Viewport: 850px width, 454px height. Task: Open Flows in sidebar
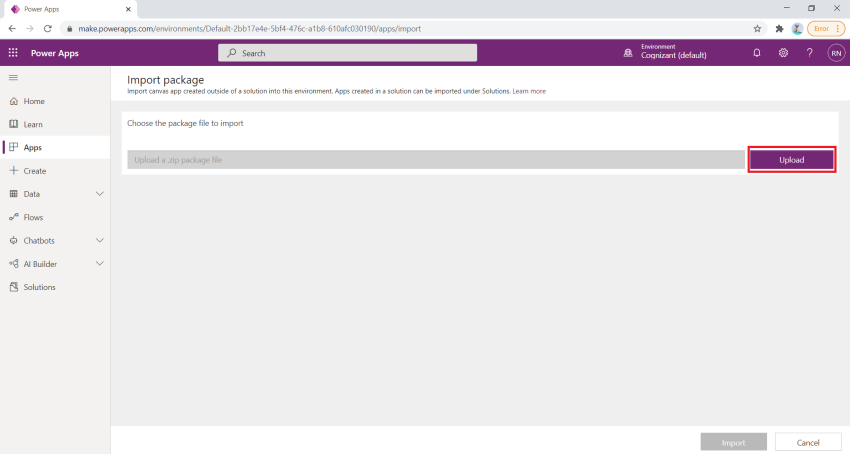[55, 217]
